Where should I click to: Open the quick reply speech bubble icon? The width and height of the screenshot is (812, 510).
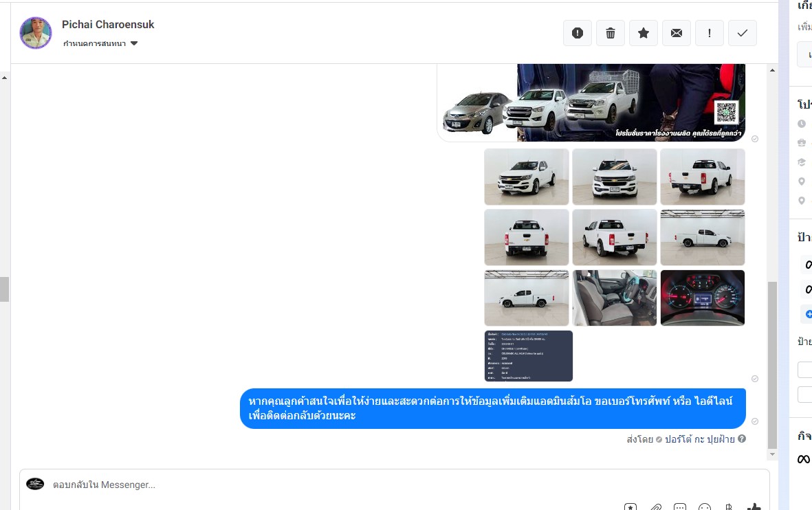coord(680,507)
